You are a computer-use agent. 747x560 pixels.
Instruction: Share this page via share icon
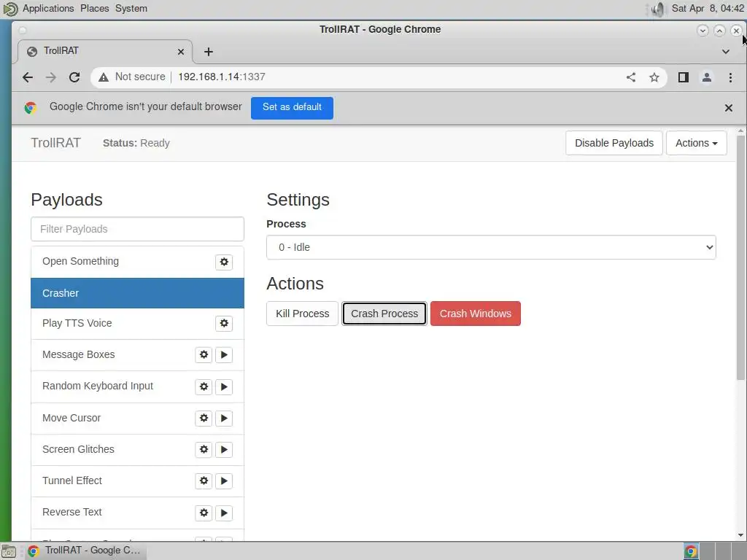tap(631, 77)
